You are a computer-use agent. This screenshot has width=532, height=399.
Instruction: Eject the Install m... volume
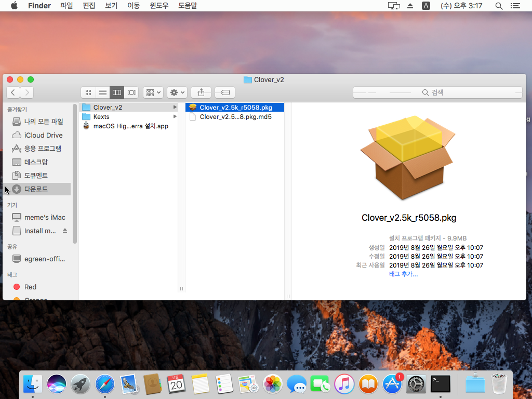point(65,231)
